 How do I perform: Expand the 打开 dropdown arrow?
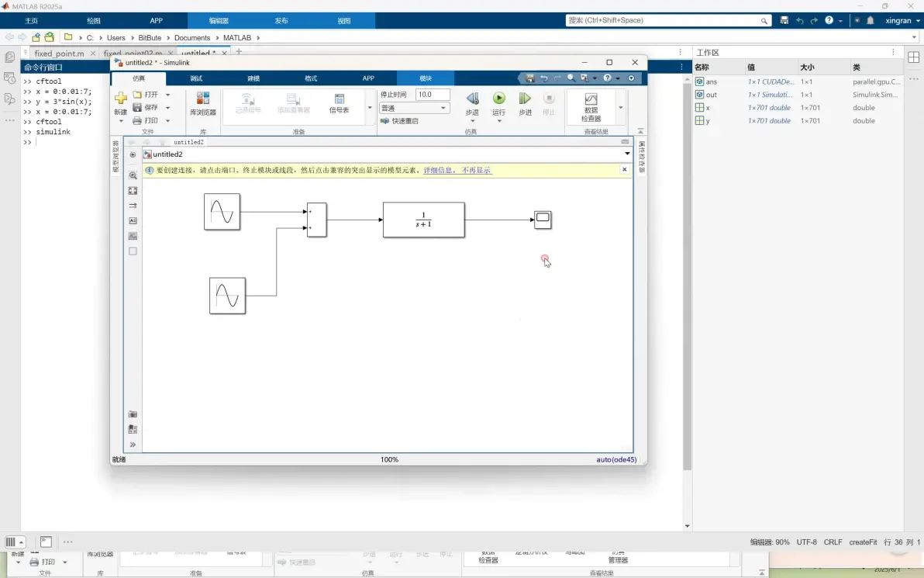(x=168, y=95)
